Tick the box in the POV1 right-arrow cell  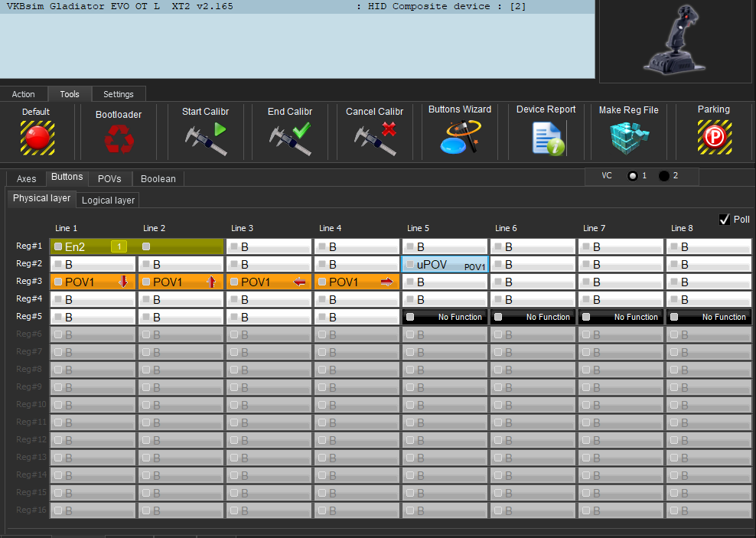[322, 282]
